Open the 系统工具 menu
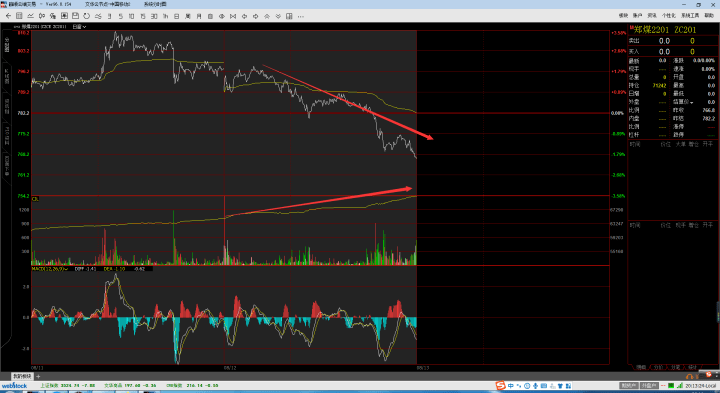720x393 pixels. [x=690, y=16]
